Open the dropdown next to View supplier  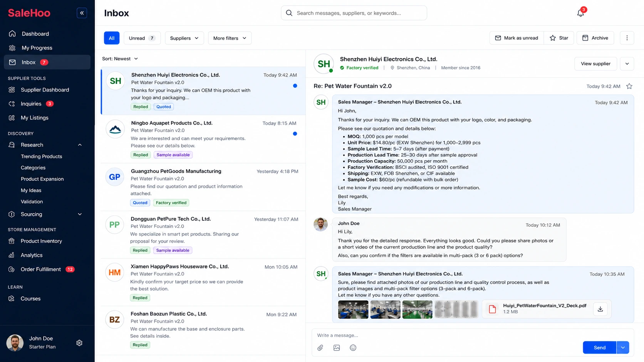tap(627, 64)
